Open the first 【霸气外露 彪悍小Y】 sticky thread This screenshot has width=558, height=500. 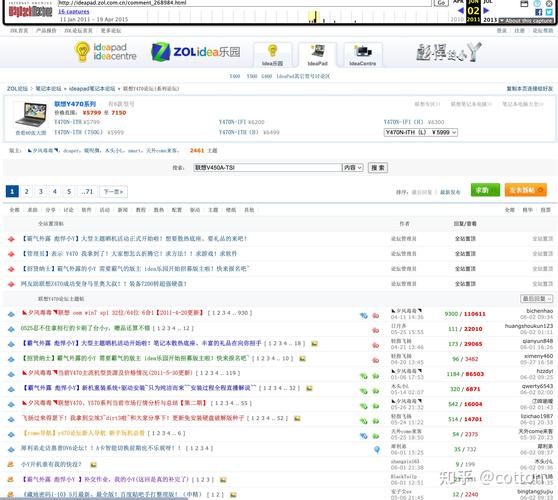133,238
